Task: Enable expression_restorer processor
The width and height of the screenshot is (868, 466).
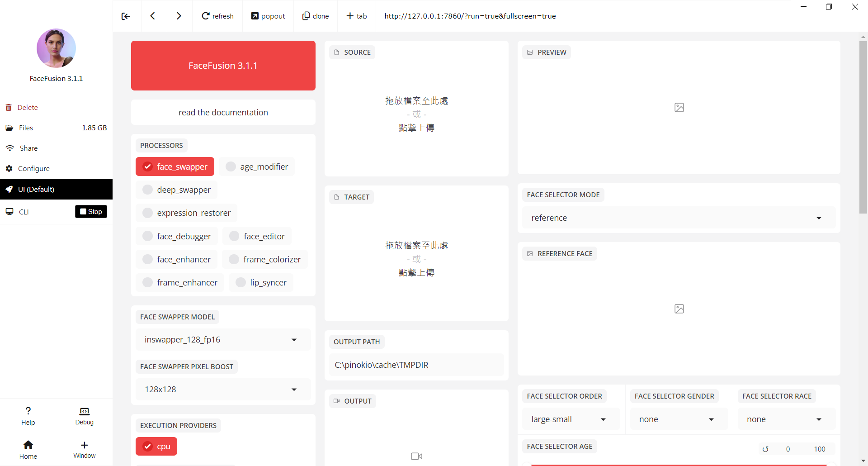Action: click(x=186, y=213)
